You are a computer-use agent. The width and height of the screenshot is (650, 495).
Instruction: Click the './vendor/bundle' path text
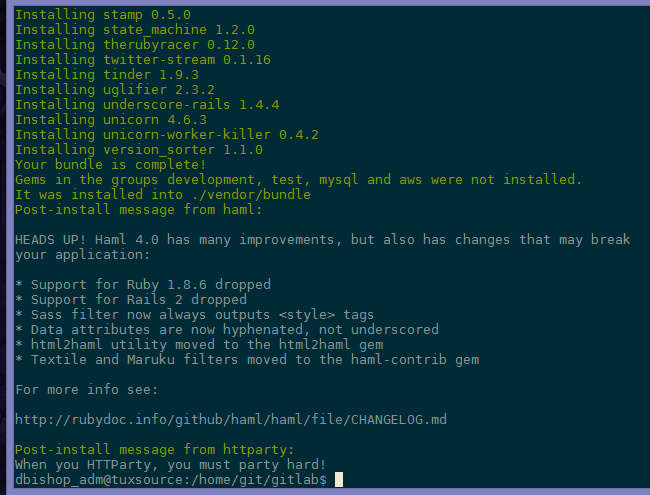point(251,194)
